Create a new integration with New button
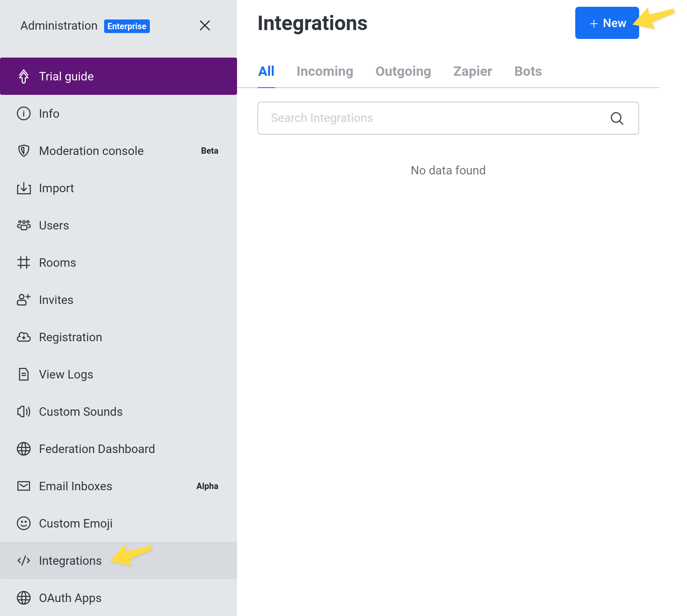The height and width of the screenshot is (616, 687). click(607, 23)
